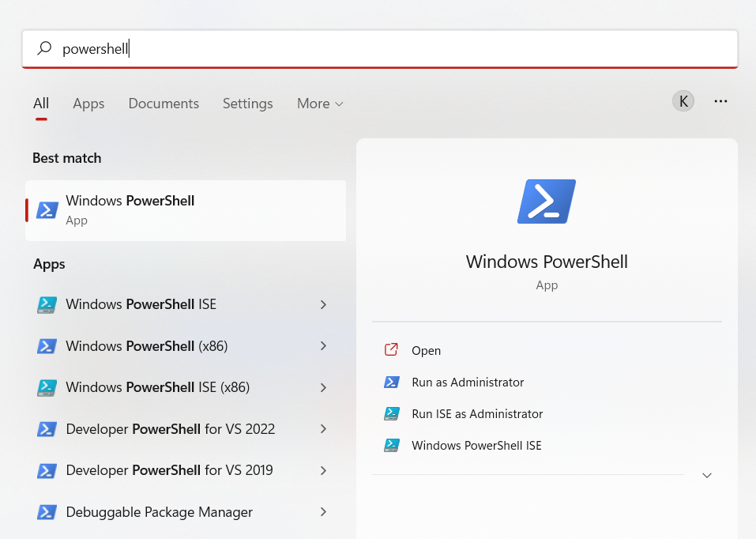This screenshot has height=539, width=756.
Task: Open the K user account avatar
Action: pyautogui.click(x=683, y=101)
